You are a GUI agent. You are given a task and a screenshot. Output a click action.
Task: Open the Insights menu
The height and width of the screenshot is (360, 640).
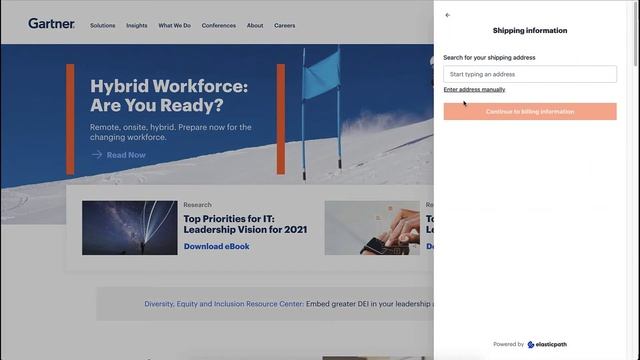coord(137,25)
